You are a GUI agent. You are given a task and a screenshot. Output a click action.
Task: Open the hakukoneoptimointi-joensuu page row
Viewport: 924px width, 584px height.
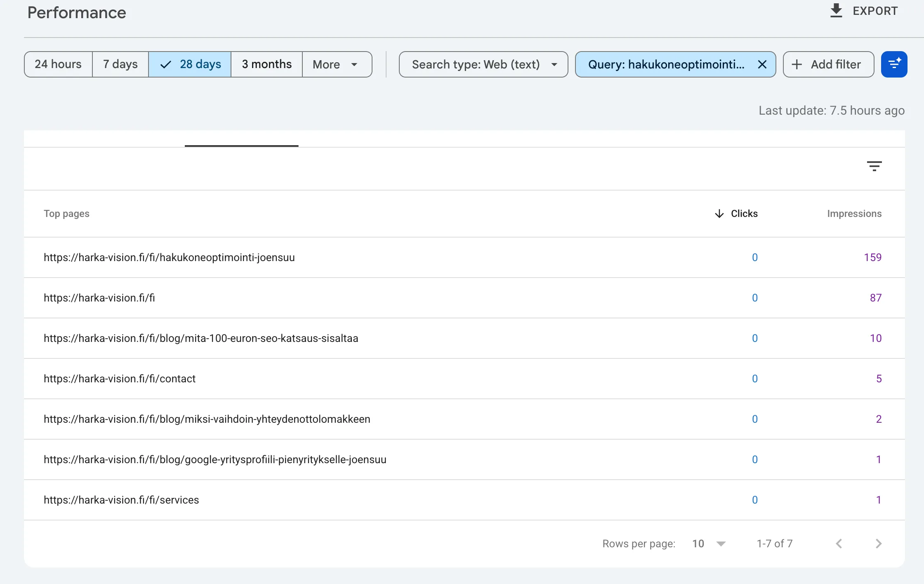click(464, 257)
